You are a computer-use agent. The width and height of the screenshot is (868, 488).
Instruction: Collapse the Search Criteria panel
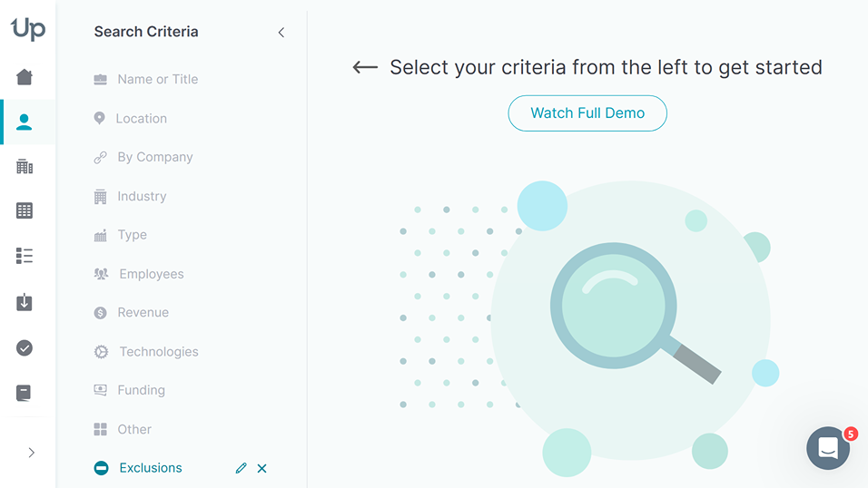[x=281, y=33]
